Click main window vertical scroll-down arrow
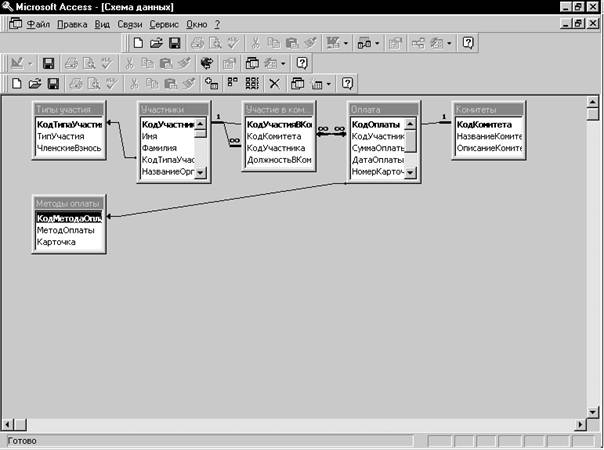604x450 pixels. pos(593,412)
